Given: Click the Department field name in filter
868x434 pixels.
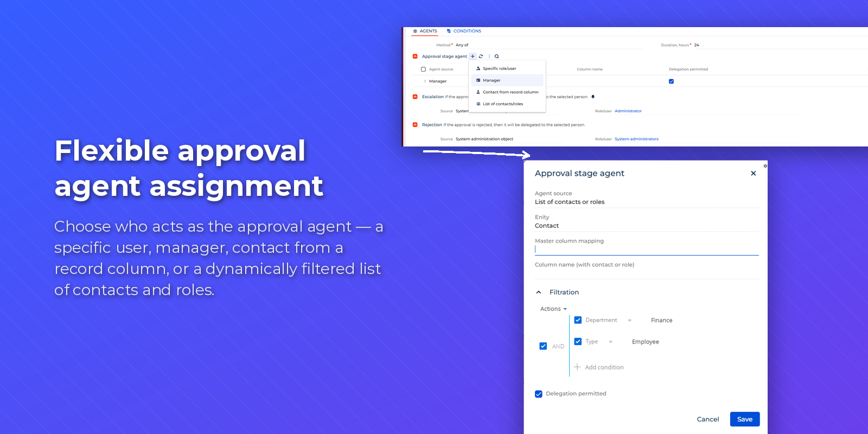Looking at the screenshot, I should (601, 320).
